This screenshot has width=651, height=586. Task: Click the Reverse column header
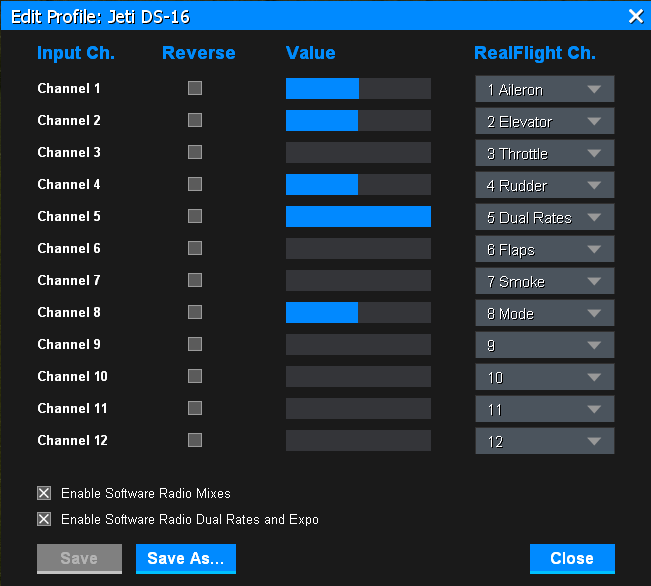(199, 53)
